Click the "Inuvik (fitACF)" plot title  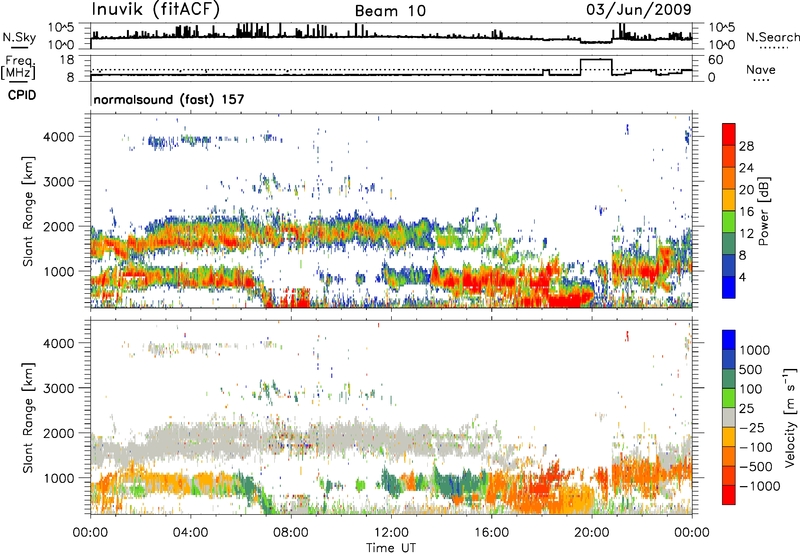[155, 10]
